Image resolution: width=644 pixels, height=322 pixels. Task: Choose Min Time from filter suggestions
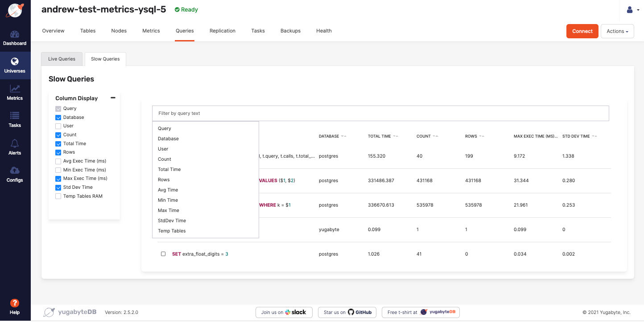click(x=206, y=200)
